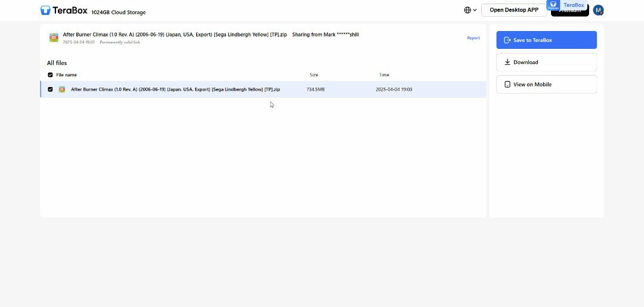
Task: Click the mobile phone icon
Action: 507,85
